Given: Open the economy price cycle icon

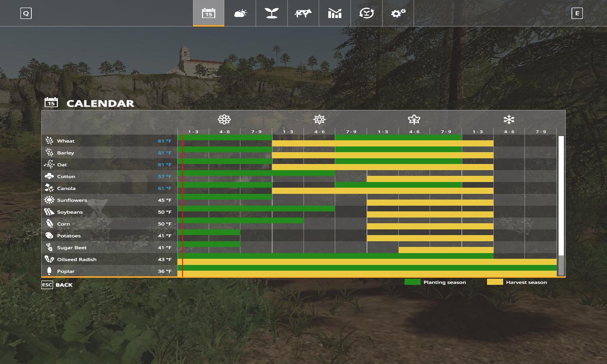Looking at the screenshot, I should [x=367, y=13].
